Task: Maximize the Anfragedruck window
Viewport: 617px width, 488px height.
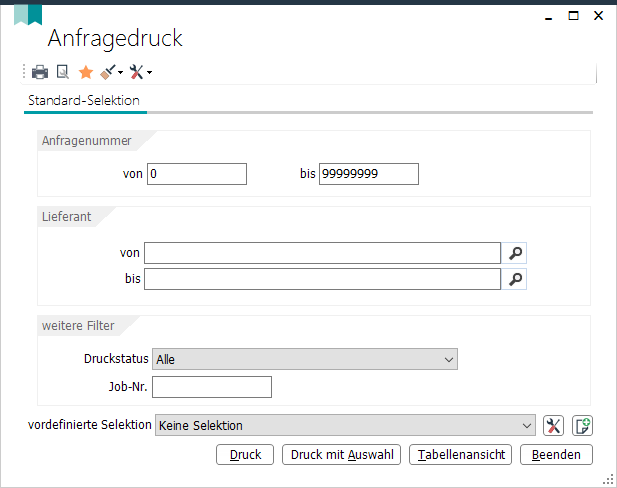Action: pyautogui.click(x=573, y=16)
